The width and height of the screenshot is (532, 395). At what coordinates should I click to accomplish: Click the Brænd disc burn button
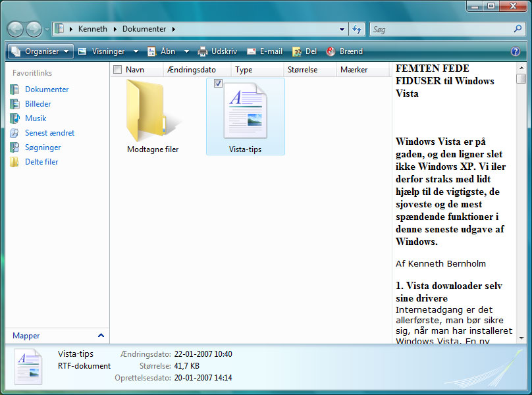[344, 51]
